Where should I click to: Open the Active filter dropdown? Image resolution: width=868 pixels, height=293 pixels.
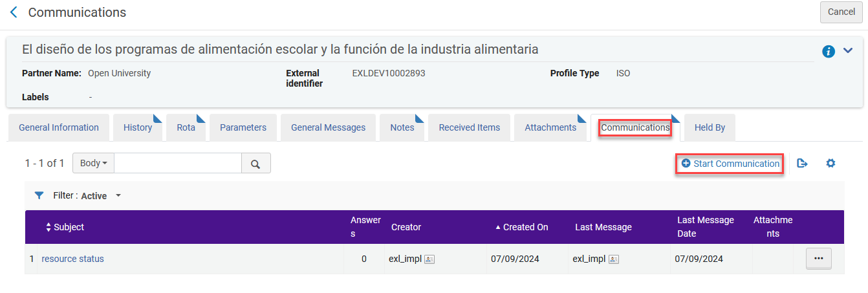118,195
